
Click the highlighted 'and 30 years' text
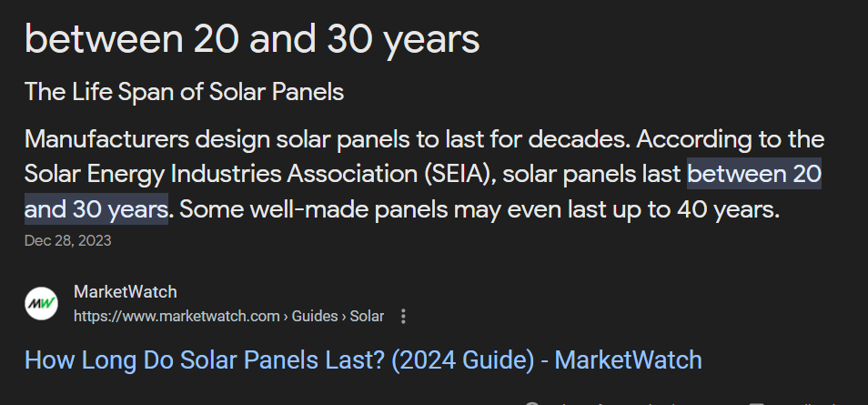pos(96,209)
